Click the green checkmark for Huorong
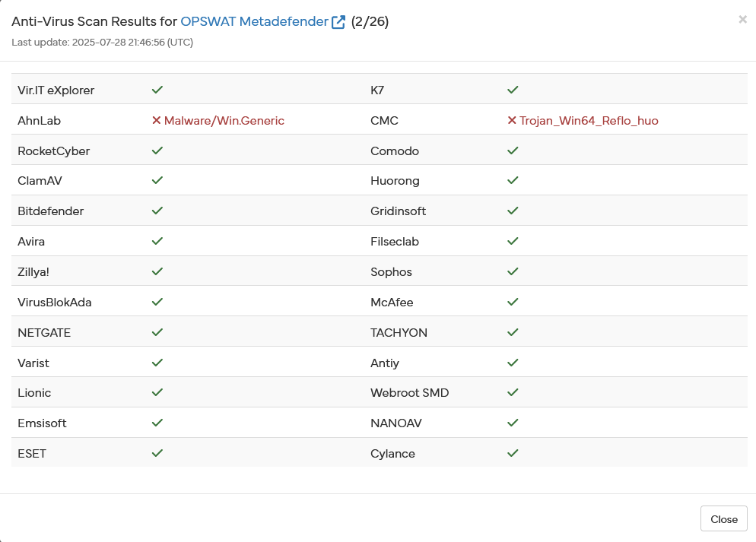The image size is (756, 542). [513, 181]
